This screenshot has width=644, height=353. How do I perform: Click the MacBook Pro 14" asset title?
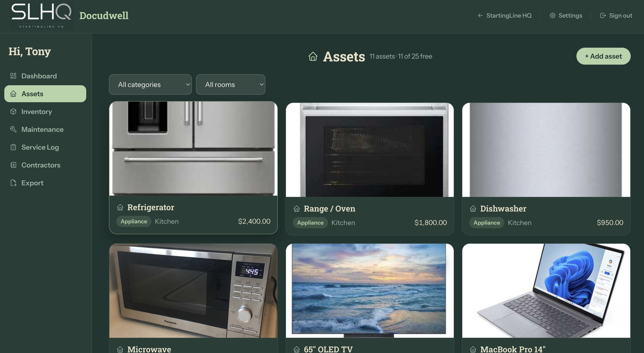point(513,349)
